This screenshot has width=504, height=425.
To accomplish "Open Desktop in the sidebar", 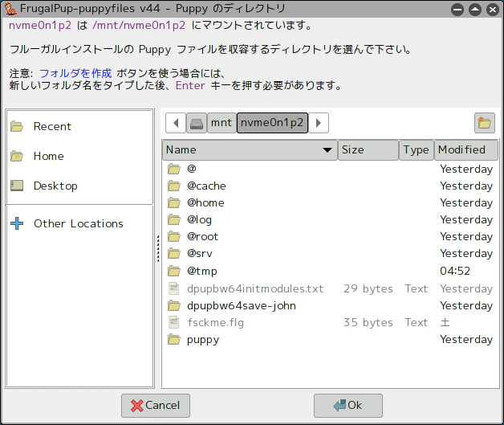I will (79, 186).
